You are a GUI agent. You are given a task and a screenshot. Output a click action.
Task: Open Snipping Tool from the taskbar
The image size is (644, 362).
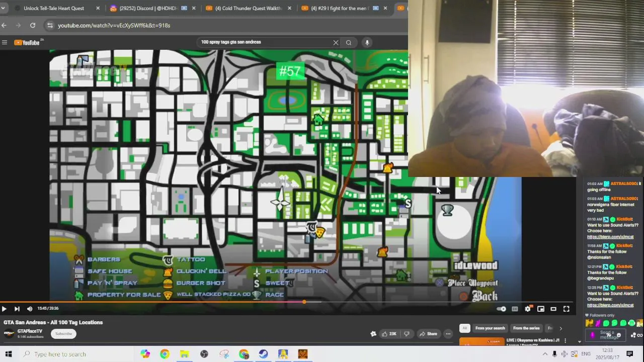(x=224, y=354)
